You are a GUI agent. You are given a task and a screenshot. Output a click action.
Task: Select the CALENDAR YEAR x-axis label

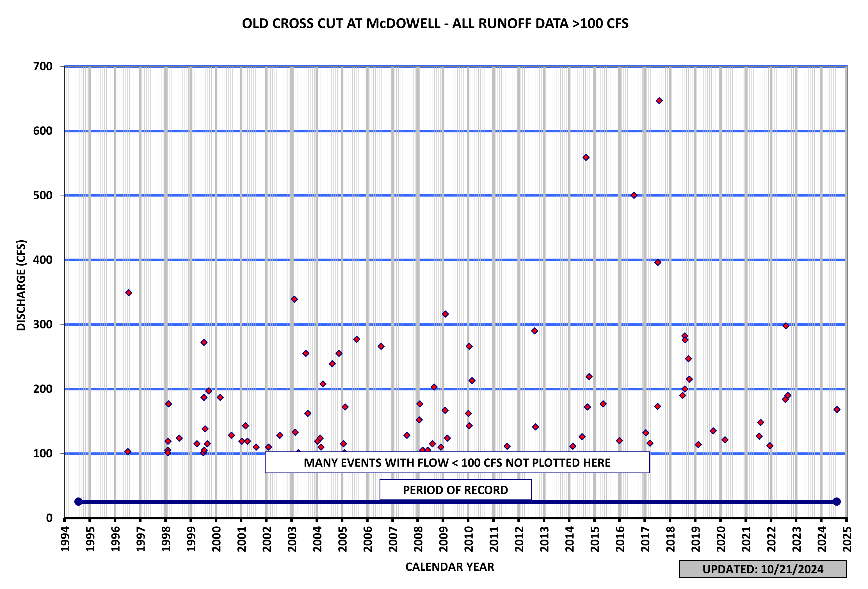450,567
